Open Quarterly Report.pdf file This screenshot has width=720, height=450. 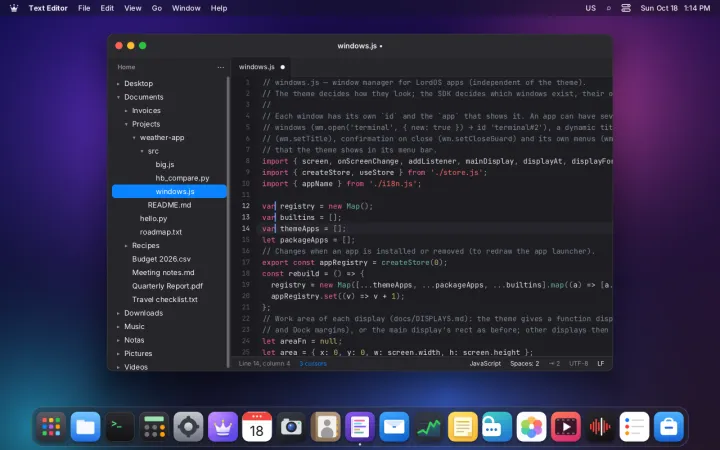coord(169,286)
